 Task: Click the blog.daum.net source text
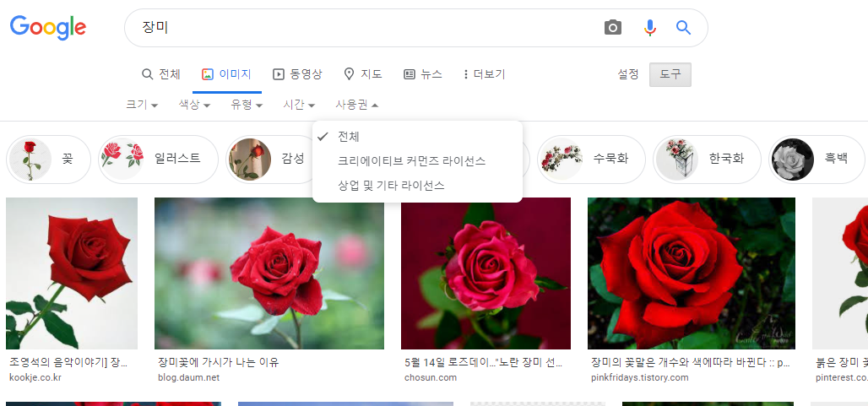(x=189, y=378)
